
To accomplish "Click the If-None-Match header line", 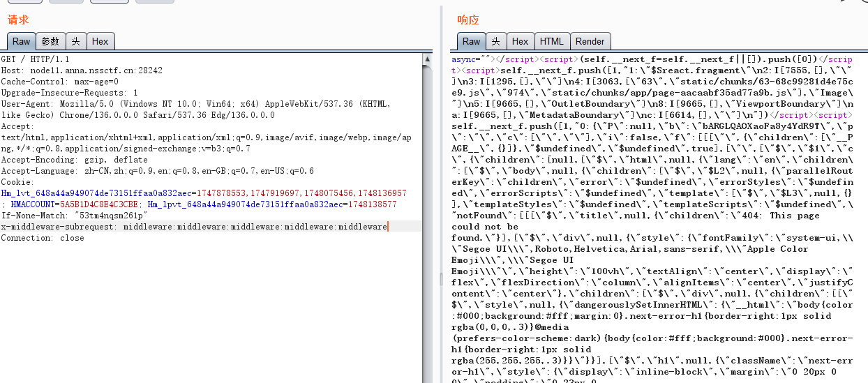I will [x=75, y=216].
